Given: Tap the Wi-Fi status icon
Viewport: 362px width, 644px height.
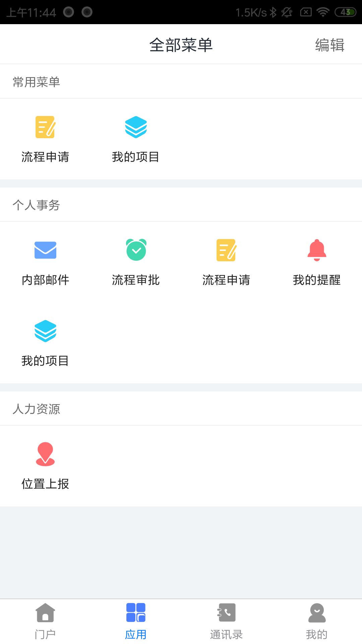Looking at the screenshot, I should click(x=323, y=12).
